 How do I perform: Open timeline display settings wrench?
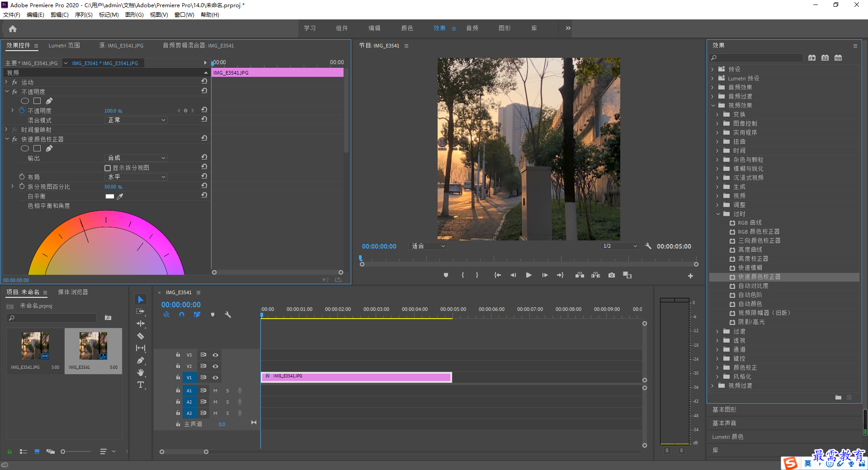(x=228, y=315)
